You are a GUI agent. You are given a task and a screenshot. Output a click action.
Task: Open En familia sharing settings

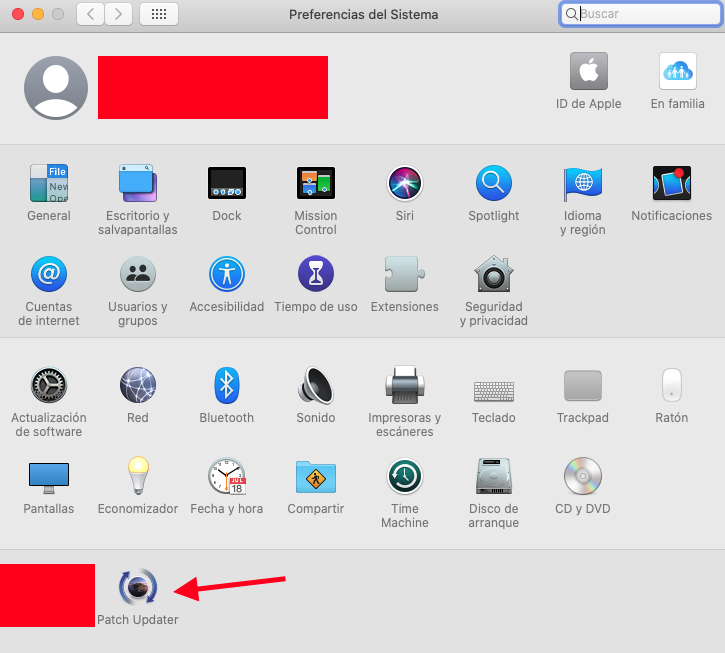[678, 71]
